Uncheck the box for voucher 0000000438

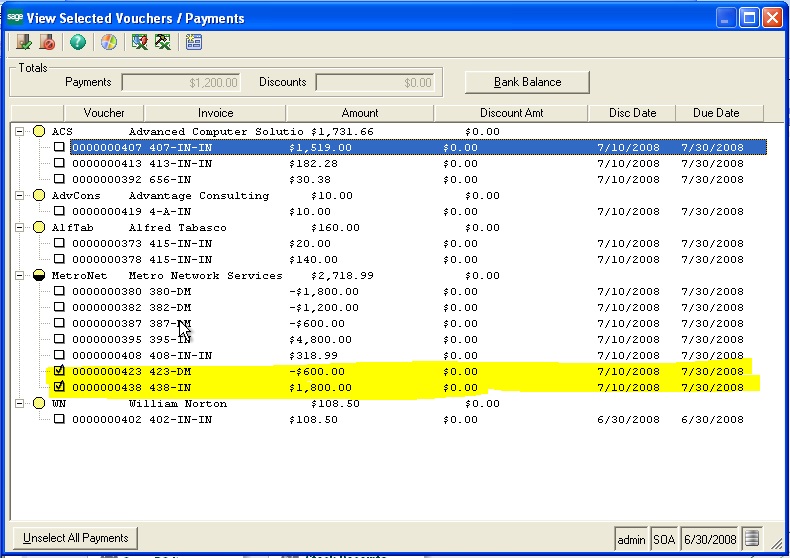[x=59, y=387]
